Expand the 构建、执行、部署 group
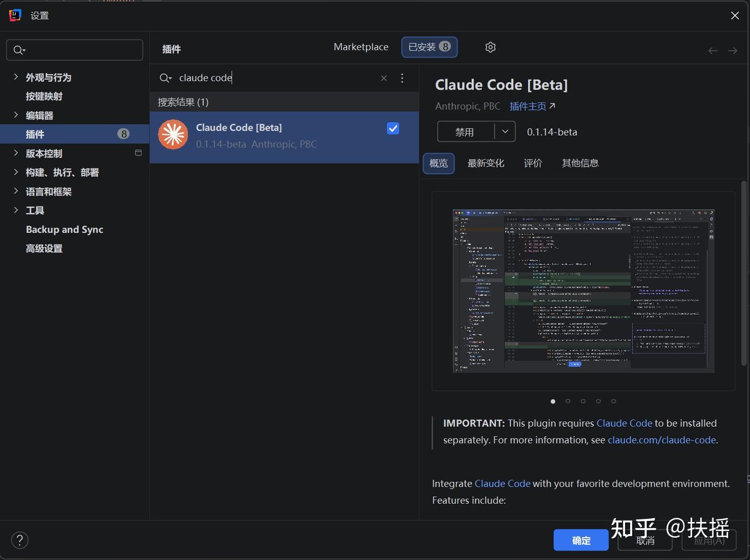This screenshot has width=750, height=560. tap(16, 172)
